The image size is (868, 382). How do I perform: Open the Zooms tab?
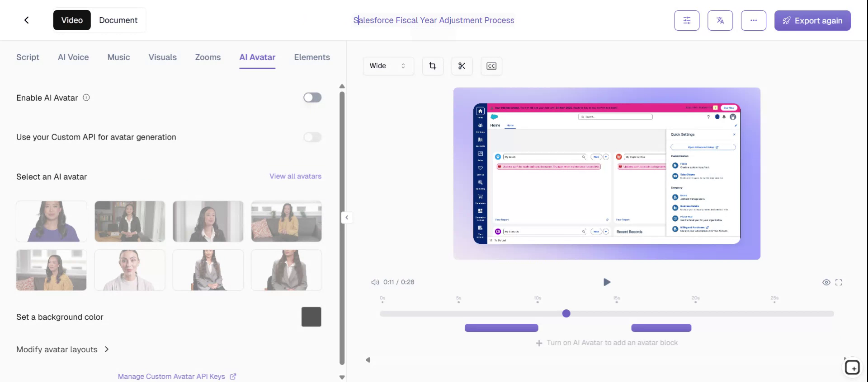pos(208,57)
